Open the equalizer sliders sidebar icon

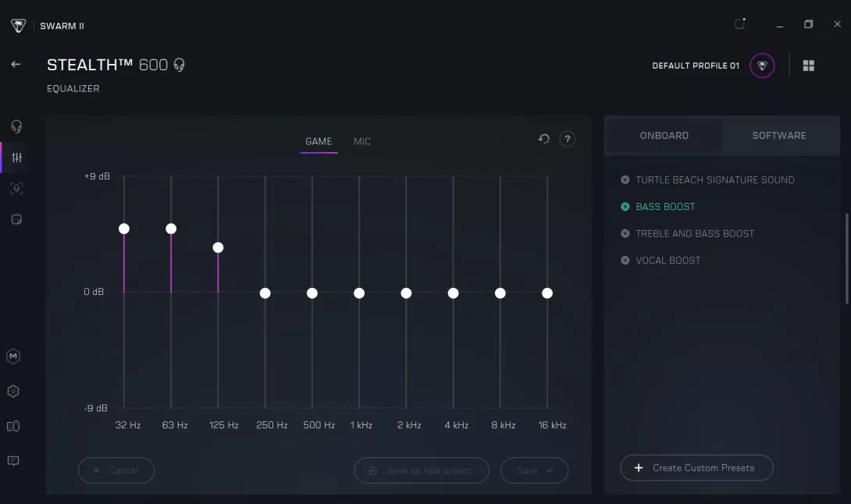(x=17, y=158)
